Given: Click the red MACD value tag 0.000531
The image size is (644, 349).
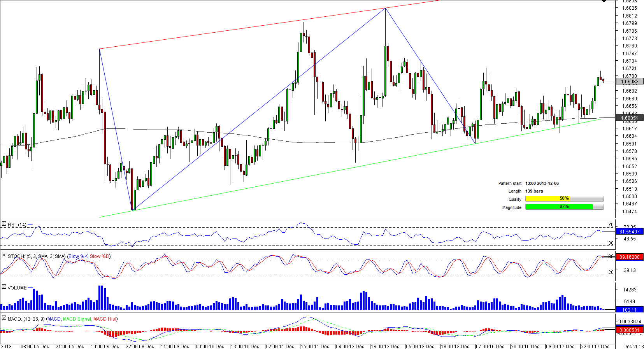Looking at the screenshot, I should click(629, 330).
